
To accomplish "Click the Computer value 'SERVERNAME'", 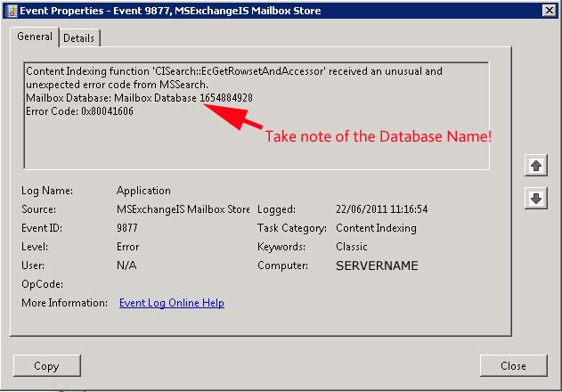I will point(377,265).
